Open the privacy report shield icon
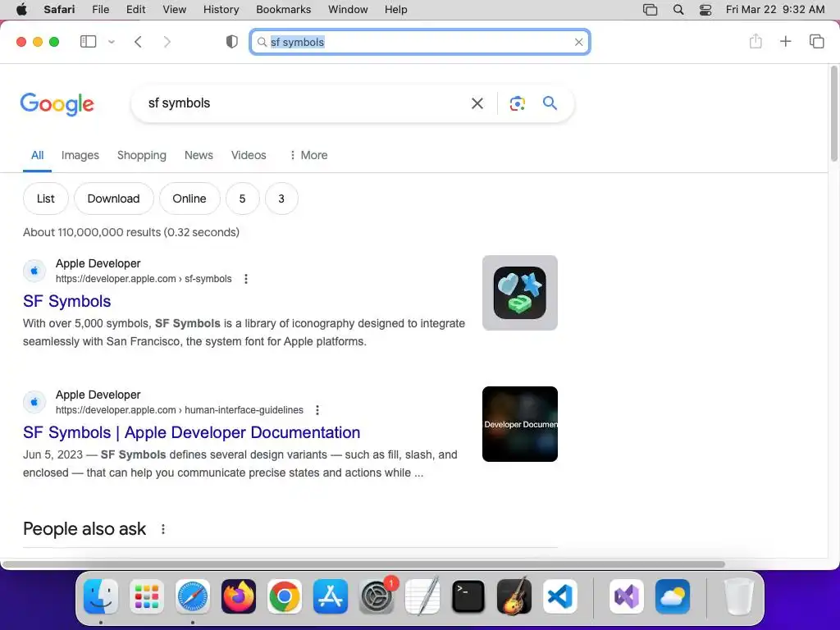The image size is (840, 630). pyautogui.click(x=231, y=42)
